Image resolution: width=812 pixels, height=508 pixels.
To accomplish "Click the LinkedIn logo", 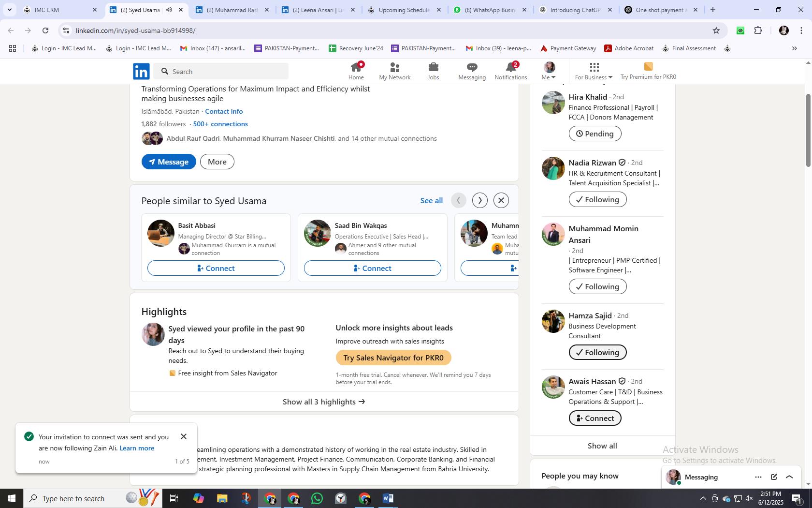I will 141,72.
